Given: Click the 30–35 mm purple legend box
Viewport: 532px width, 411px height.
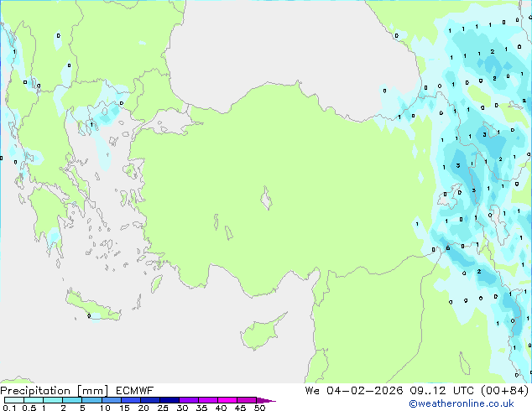Looking at the screenshot, I should pyautogui.click(x=189, y=400).
